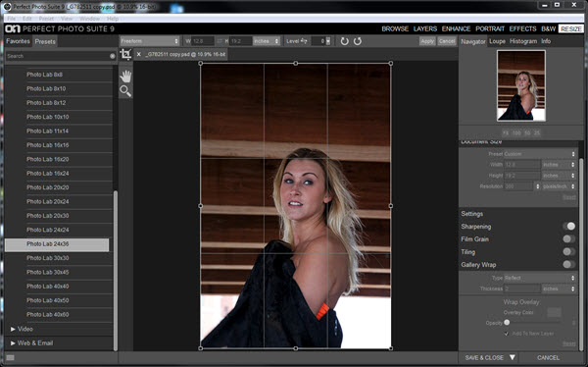Open the Thickness units dropdown

pos(559,288)
